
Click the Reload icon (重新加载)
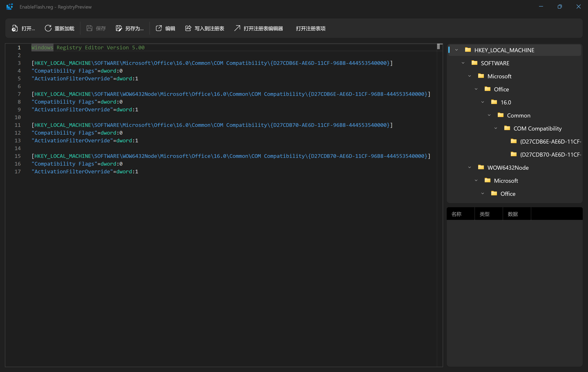(x=48, y=28)
